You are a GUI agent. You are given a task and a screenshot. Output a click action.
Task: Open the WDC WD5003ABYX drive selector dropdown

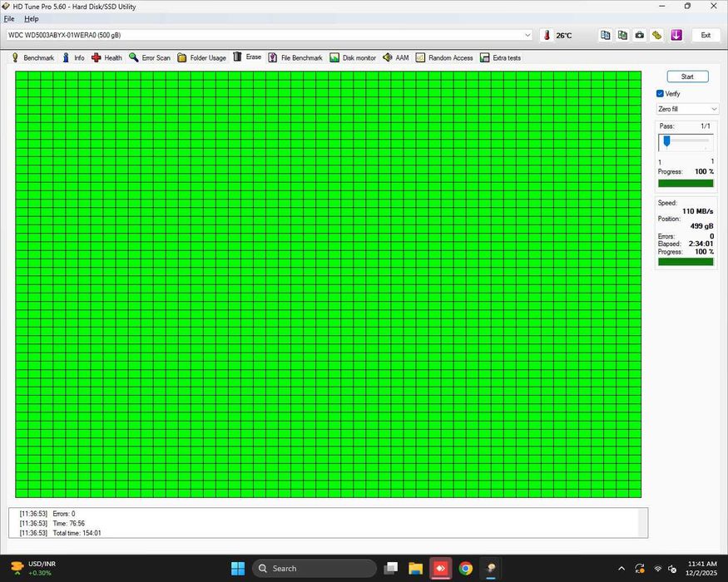270,35
